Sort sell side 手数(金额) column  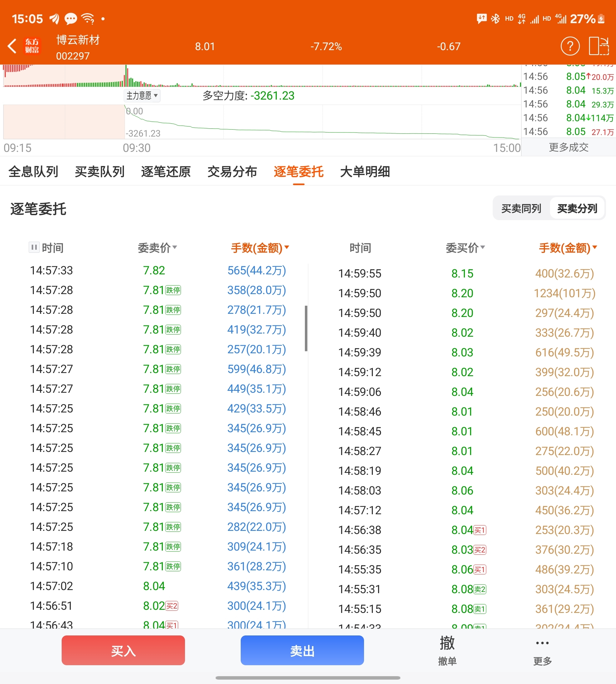(260, 248)
